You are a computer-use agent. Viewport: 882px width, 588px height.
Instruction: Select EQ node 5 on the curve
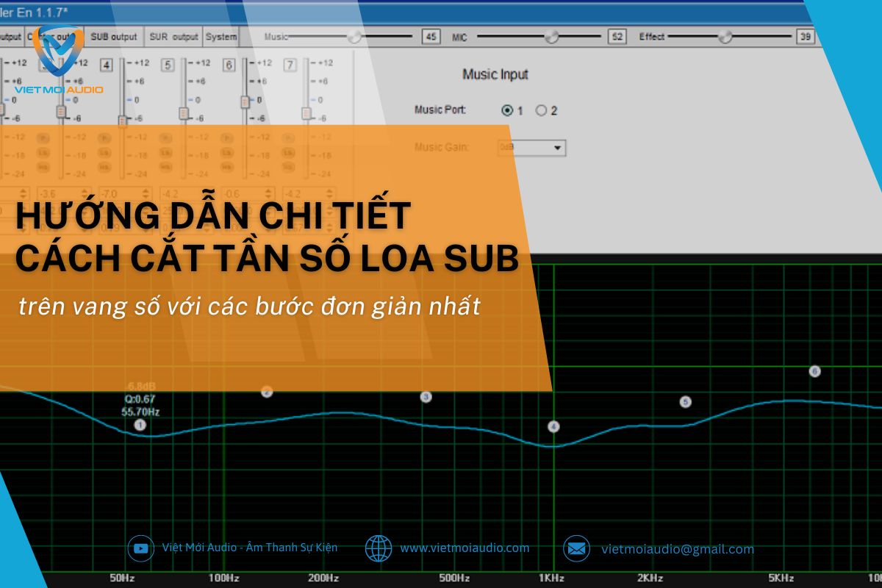(x=685, y=402)
